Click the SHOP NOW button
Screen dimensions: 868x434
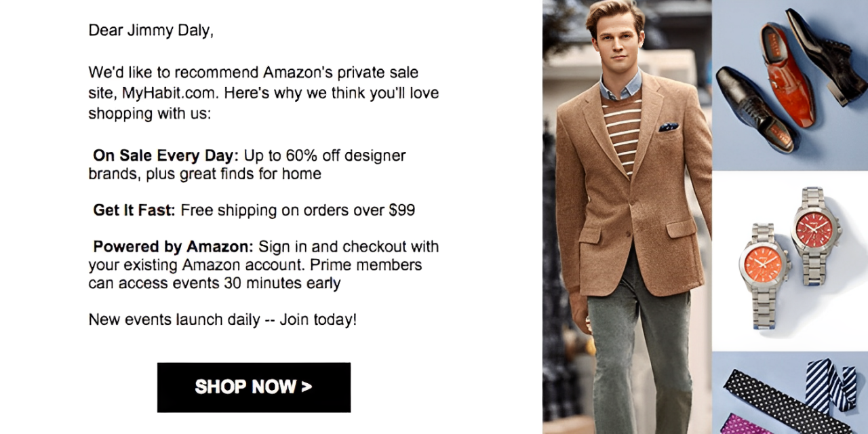[254, 387]
